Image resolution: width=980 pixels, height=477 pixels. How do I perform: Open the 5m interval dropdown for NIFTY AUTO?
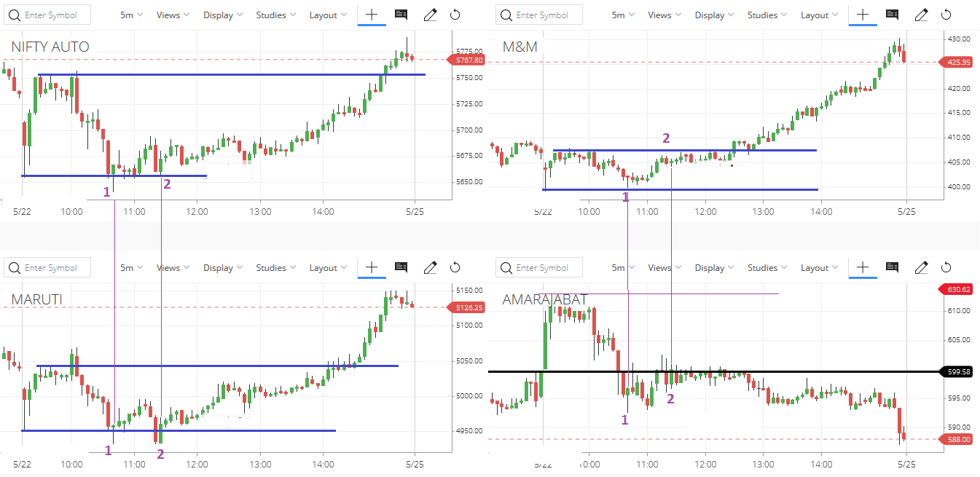[x=131, y=15]
